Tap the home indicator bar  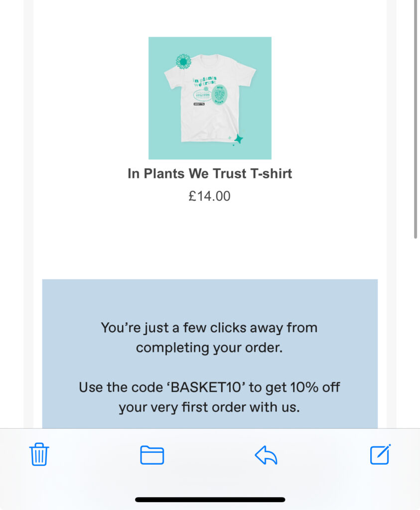(210, 499)
